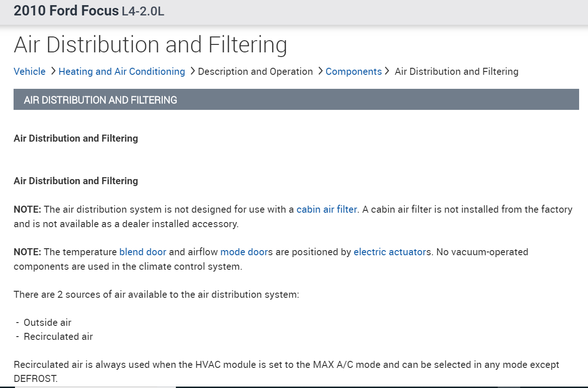Go to the Components breadcrumb link
Image resolution: width=588 pixels, height=388 pixels.
(x=354, y=72)
